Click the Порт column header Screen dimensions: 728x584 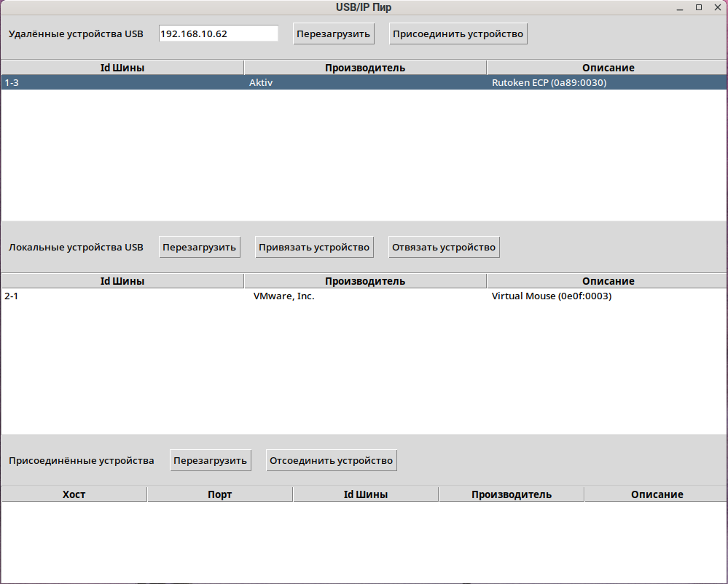[220, 494]
